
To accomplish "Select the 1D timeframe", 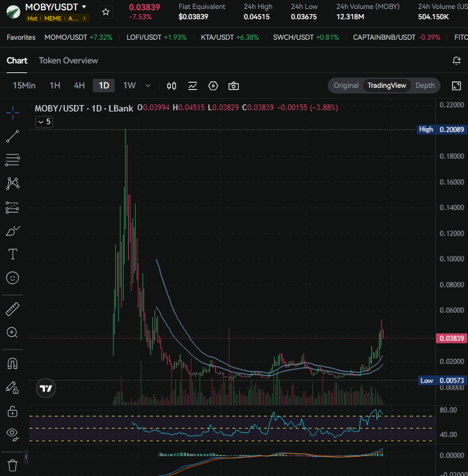I will [104, 86].
